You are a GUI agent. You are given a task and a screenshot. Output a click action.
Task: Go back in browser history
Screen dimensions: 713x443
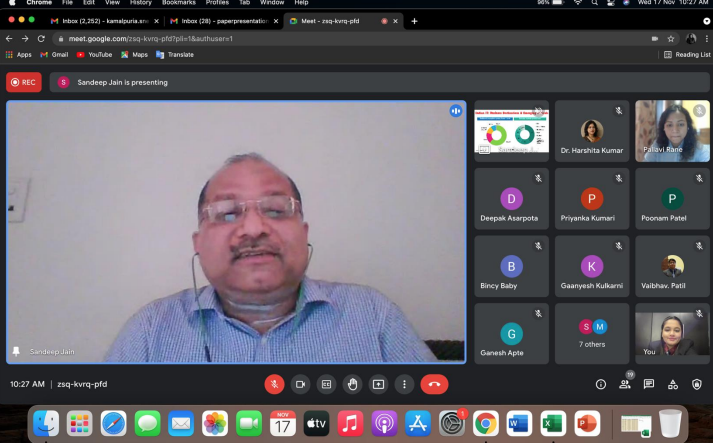(x=9, y=39)
